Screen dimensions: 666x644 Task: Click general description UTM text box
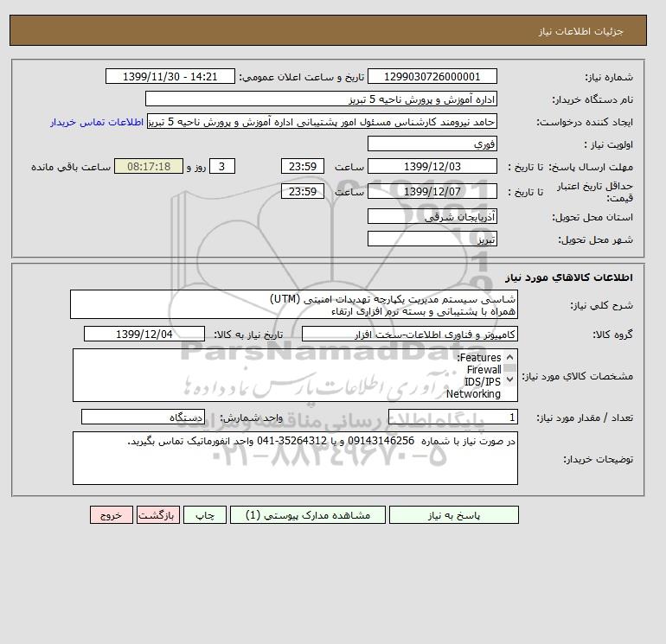click(x=294, y=305)
